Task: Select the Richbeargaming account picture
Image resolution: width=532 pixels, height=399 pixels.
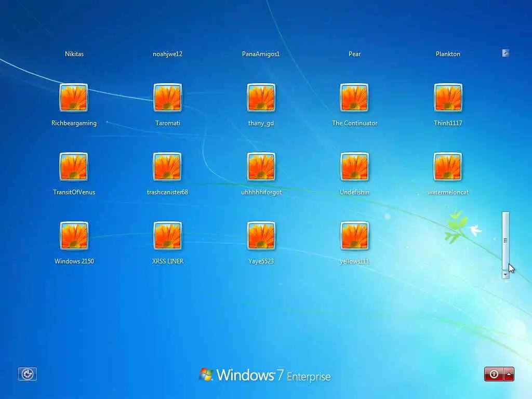Action: coord(74,98)
